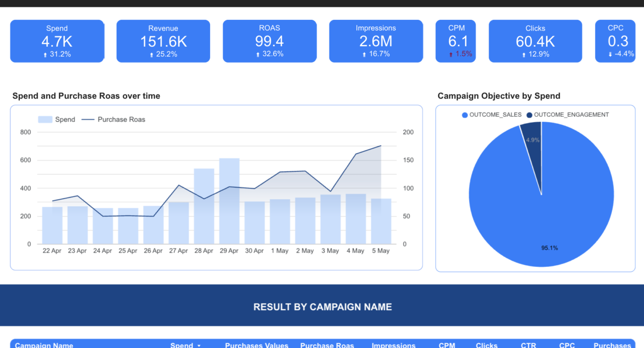Click the '800' left axis label
The height and width of the screenshot is (348, 644).
tap(25, 132)
